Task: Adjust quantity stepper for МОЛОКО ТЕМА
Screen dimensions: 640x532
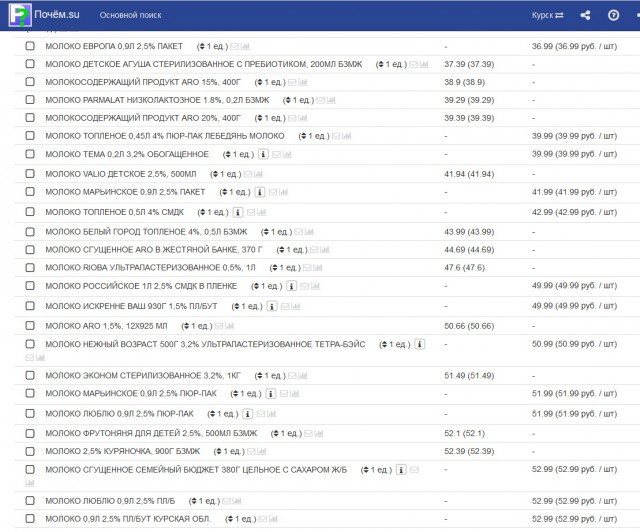Action: 227,154
